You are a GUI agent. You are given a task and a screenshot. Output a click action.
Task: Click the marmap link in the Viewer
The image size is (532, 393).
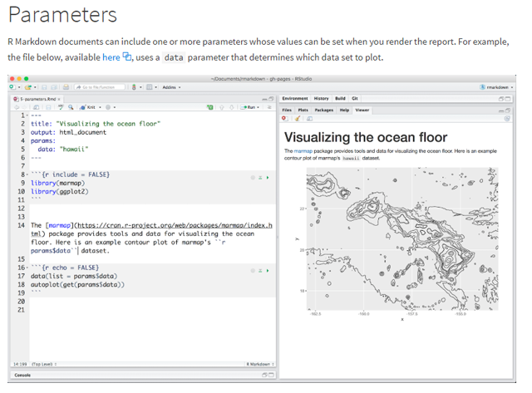[303, 151]
